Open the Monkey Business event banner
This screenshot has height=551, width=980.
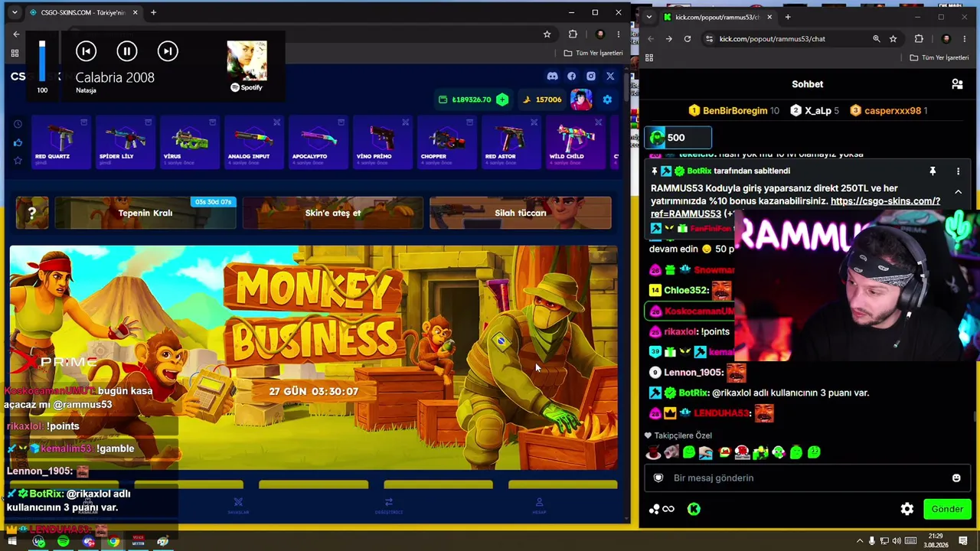tap(313, 357)
